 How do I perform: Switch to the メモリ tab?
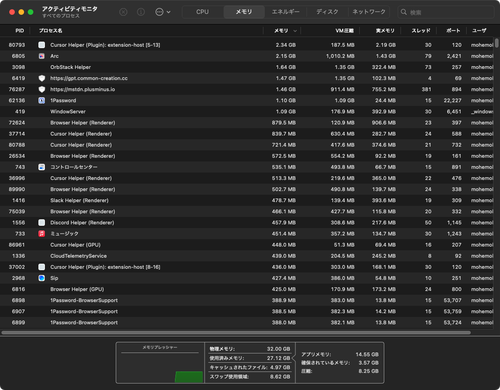coord(244,12)
